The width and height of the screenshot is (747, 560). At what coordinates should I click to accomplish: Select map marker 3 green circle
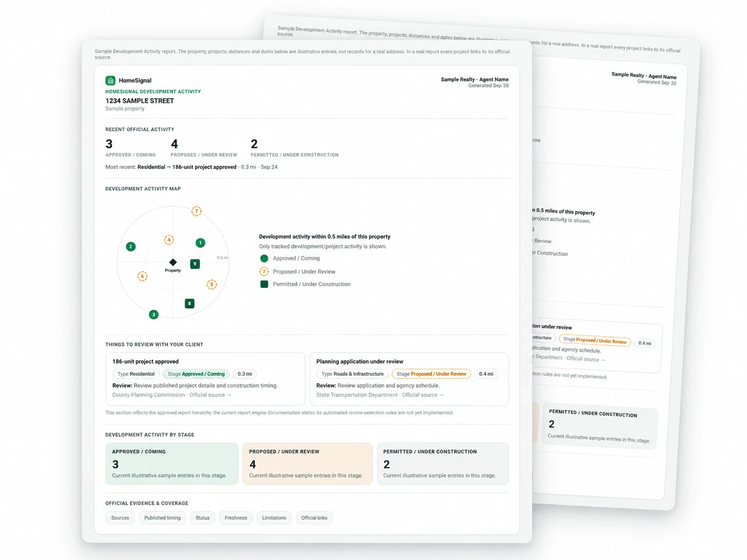[x=154, y=315]
